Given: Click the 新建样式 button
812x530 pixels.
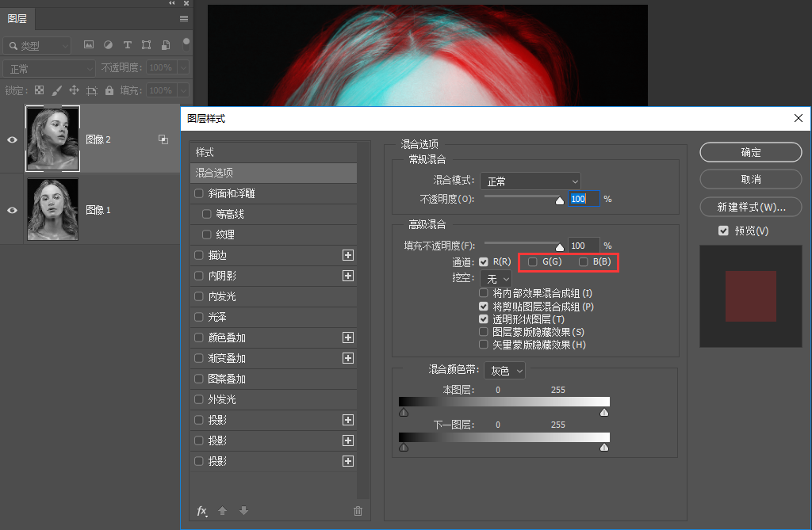Looking at the screenshot, I should (x=750, y=207).
